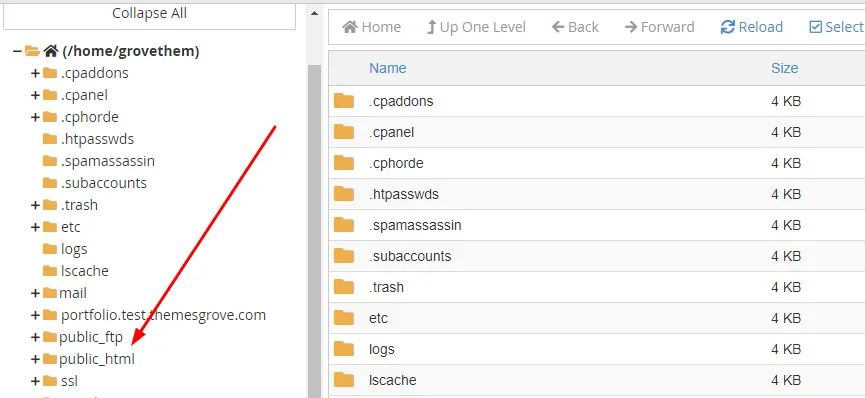
Task: Expand the .cpanel tree folder
Action: (x=35, y=95)
